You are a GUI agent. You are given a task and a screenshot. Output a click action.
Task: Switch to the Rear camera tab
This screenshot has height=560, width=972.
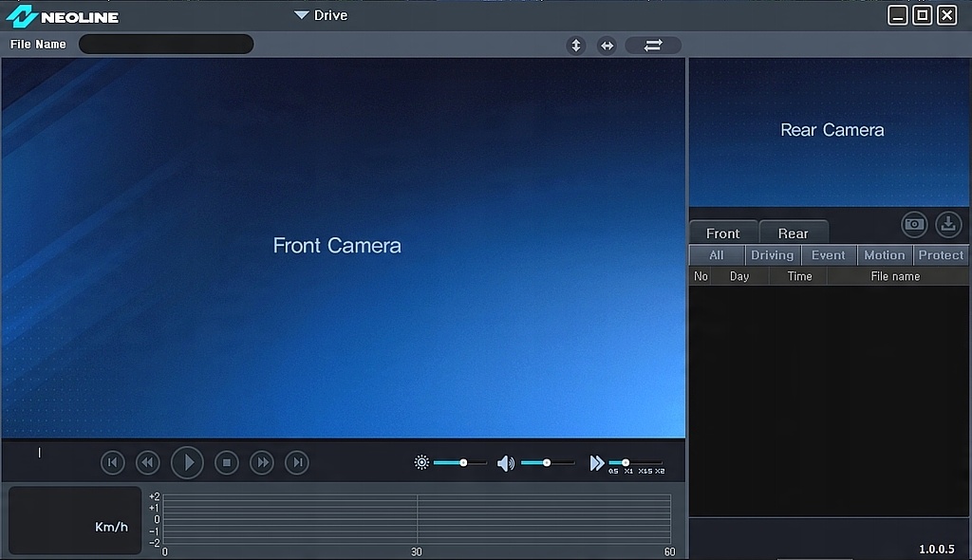pos(793,233)
